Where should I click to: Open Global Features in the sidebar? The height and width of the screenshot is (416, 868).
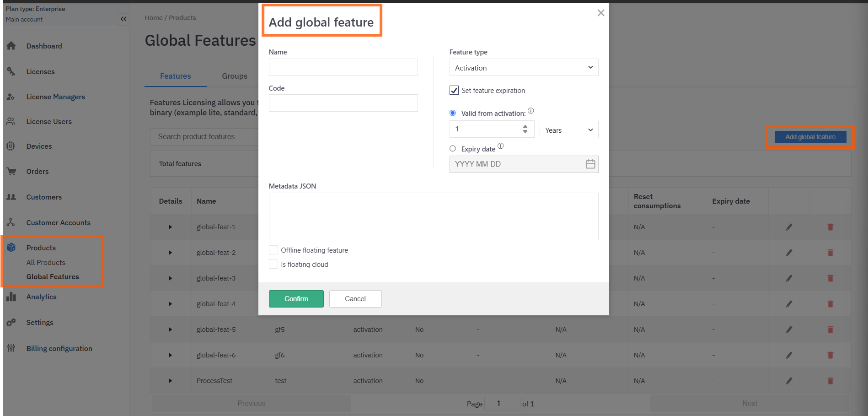point(53,277)
